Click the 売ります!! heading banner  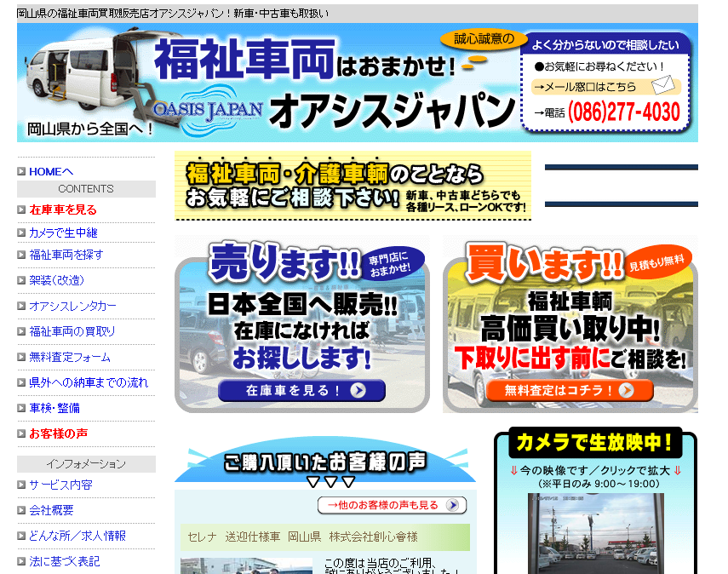[x=284, y=262]
